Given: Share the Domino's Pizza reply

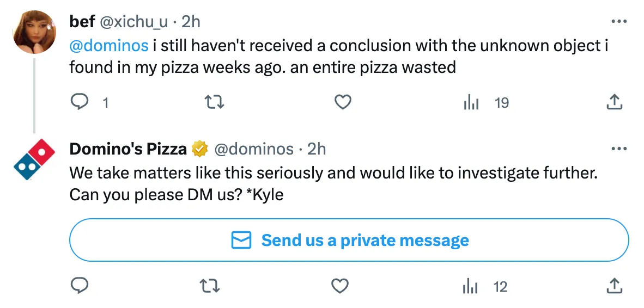Looking at the screenshot, I should [614, 285].
